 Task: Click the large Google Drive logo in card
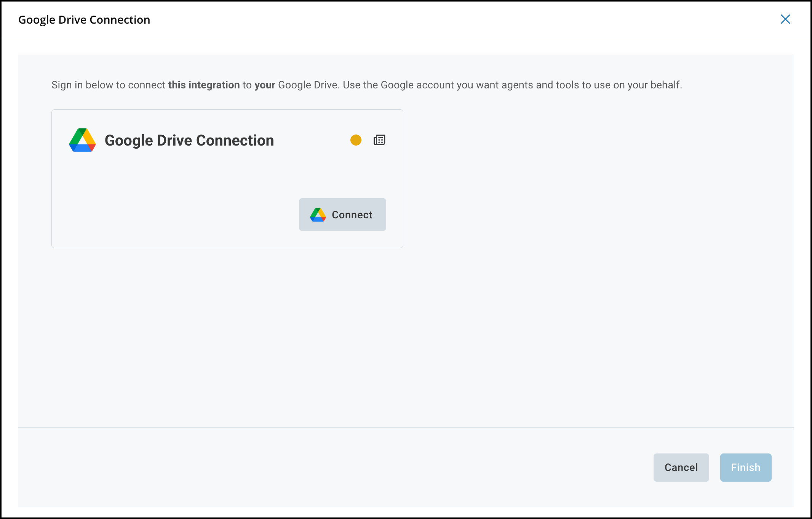tap(82, 140)
